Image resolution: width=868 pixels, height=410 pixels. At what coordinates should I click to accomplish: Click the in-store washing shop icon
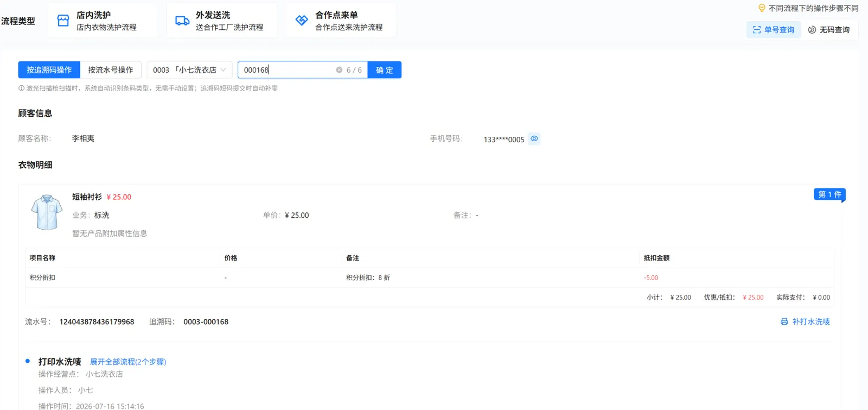(63, 21)
